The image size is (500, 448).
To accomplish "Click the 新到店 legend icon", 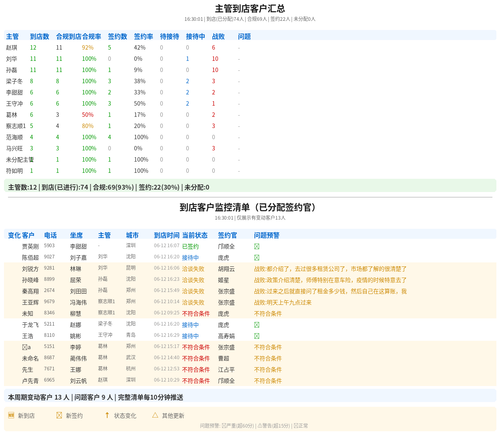I will (11, 415).
